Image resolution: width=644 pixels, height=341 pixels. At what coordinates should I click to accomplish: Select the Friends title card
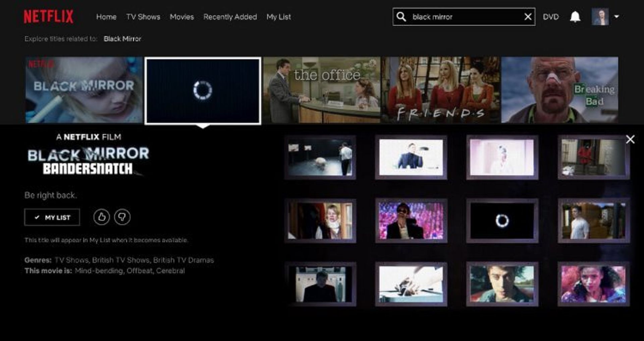441,90
